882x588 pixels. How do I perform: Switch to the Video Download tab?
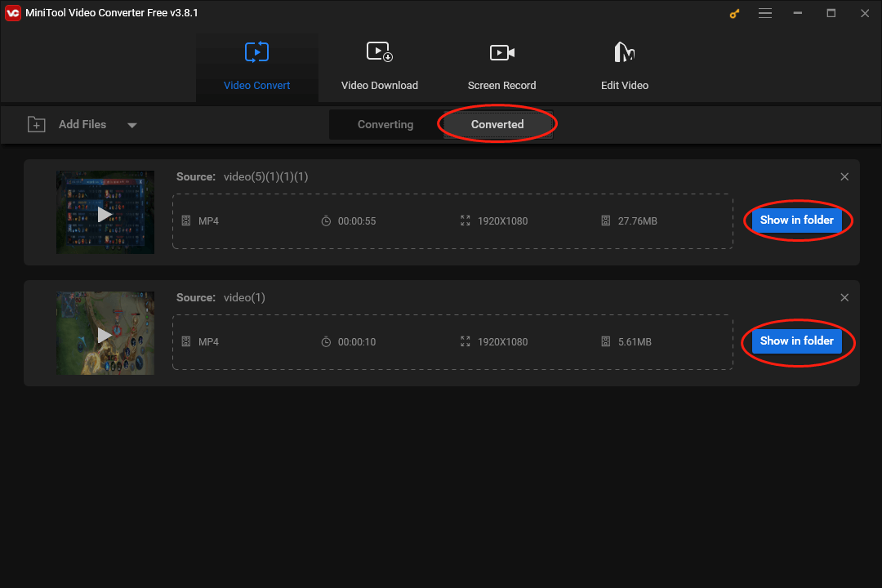(x=380, y=67)
